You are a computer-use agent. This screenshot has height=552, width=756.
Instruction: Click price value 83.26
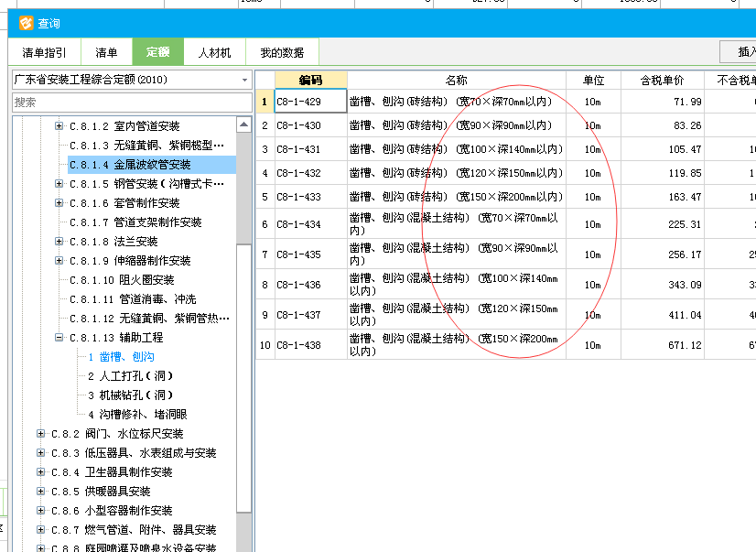pos(687,125)
